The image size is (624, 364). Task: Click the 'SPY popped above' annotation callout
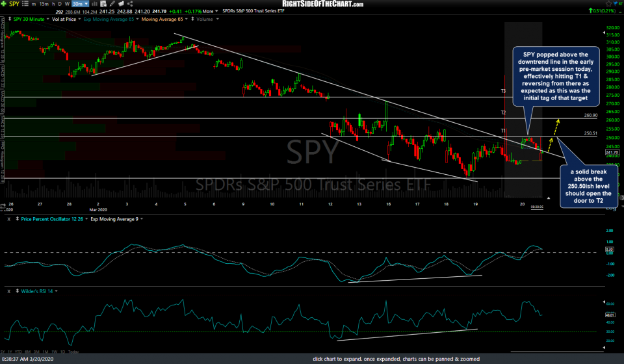click(x=556, y=77)
